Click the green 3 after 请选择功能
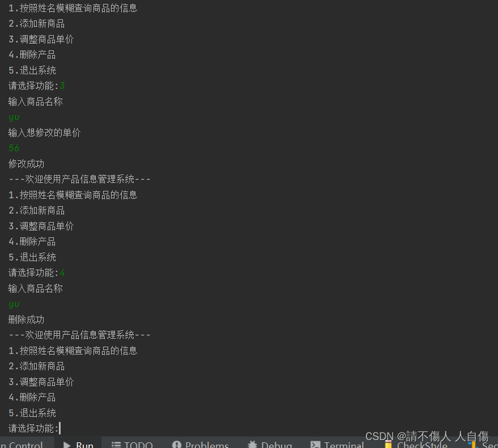Image resolution: width=498 pixels, height=448 pixels. (62, 86)
